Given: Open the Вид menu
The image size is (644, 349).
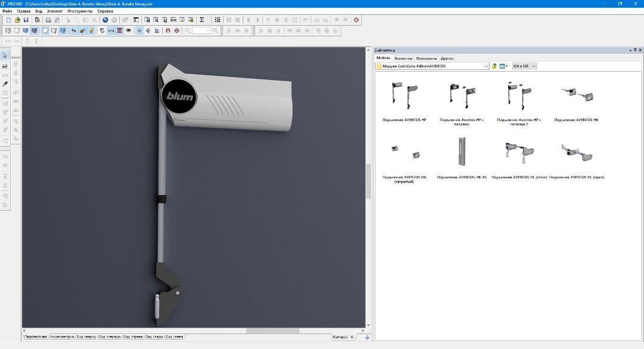Looking at the screenshot, I should 39,11.
